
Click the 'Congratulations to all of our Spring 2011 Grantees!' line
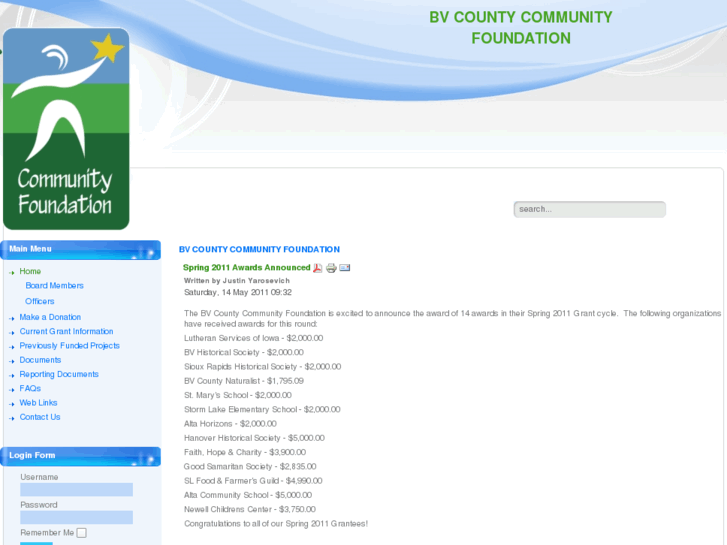coord(276,524)
